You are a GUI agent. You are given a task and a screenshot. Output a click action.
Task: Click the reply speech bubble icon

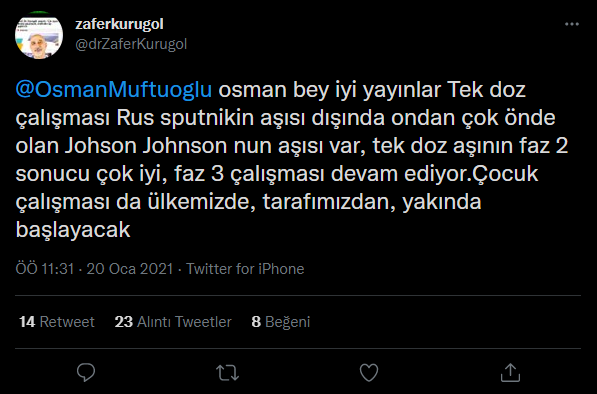[86, 372]
